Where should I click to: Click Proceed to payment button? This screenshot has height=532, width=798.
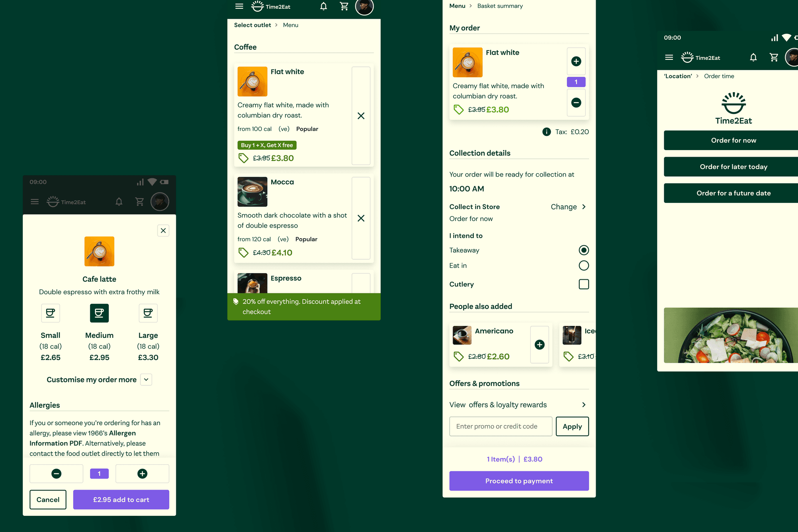point(519,481)
